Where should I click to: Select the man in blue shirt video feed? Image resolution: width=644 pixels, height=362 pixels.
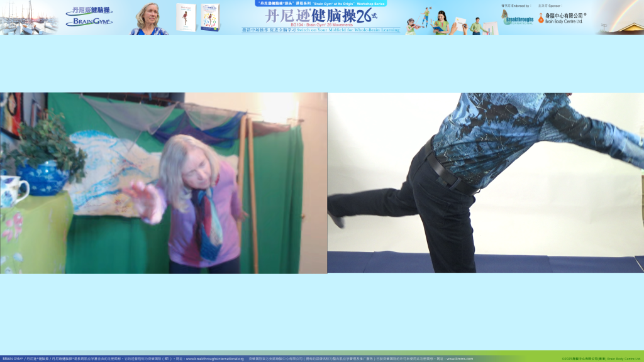coord(486,183)
